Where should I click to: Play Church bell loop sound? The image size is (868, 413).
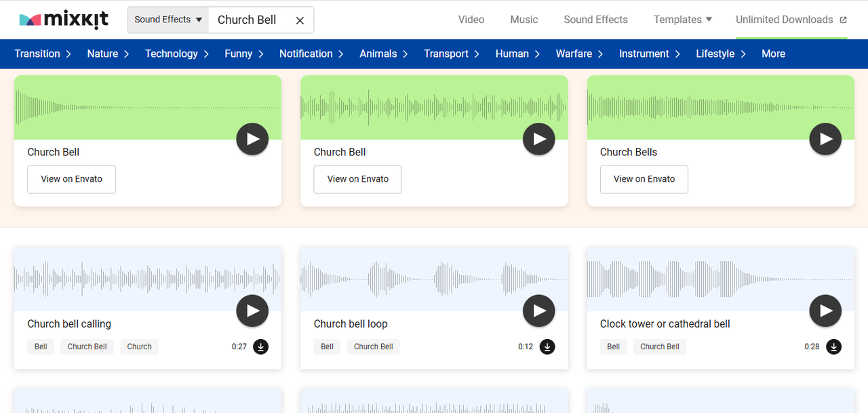(x=539, y=311)
